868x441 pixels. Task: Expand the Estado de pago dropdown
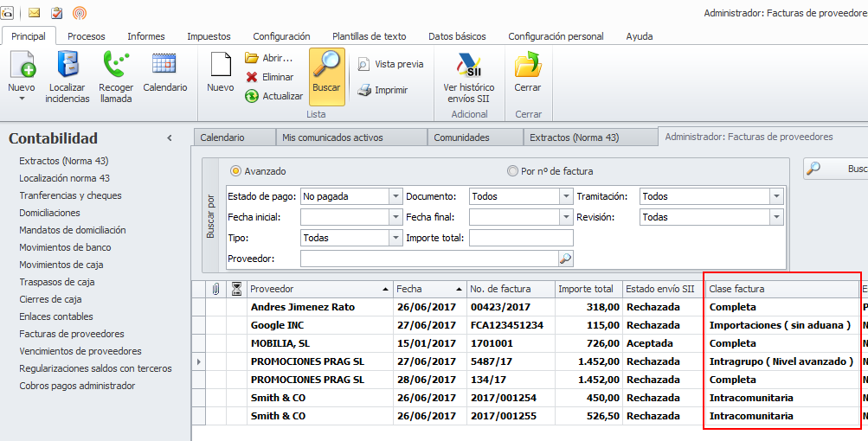coord(395,196)
